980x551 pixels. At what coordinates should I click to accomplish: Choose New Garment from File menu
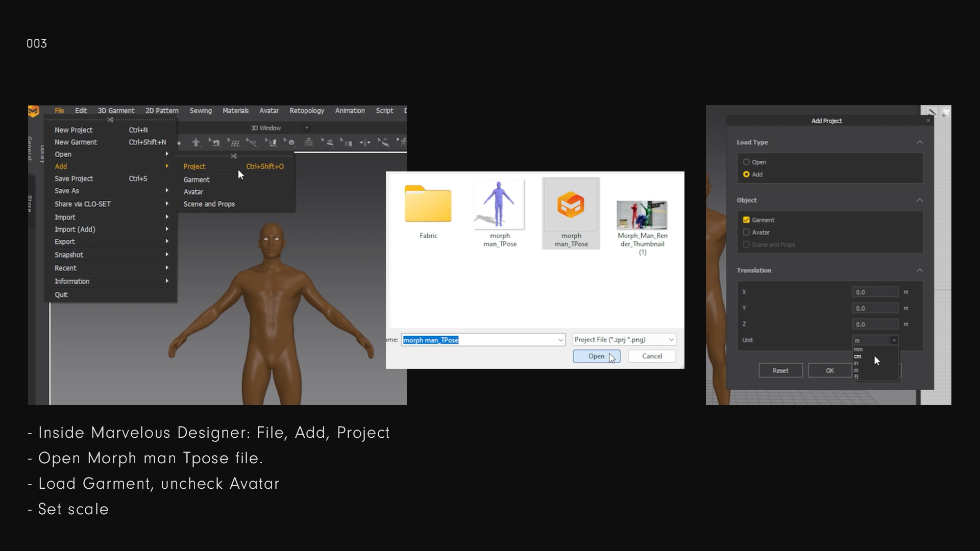(x=110, y=142)
